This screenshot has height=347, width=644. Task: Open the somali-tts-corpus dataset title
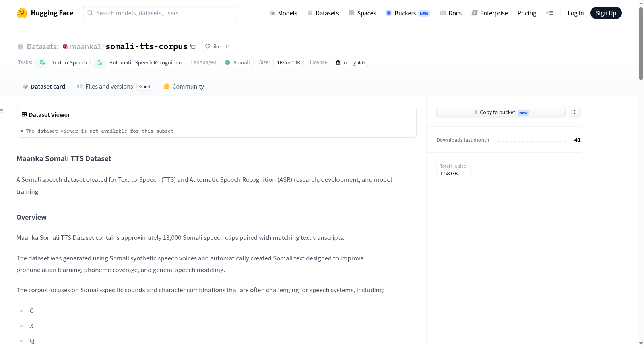tap(147, 46)
